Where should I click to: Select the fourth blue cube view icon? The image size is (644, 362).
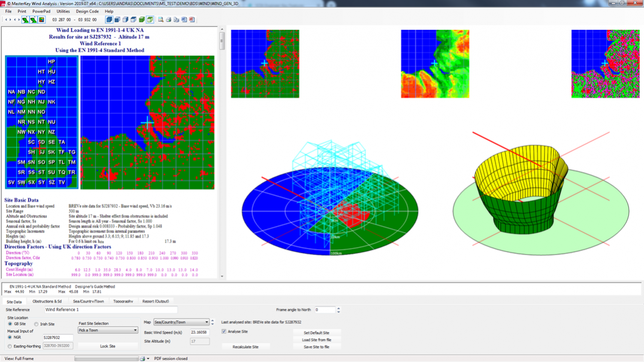(x=134, y=19)
